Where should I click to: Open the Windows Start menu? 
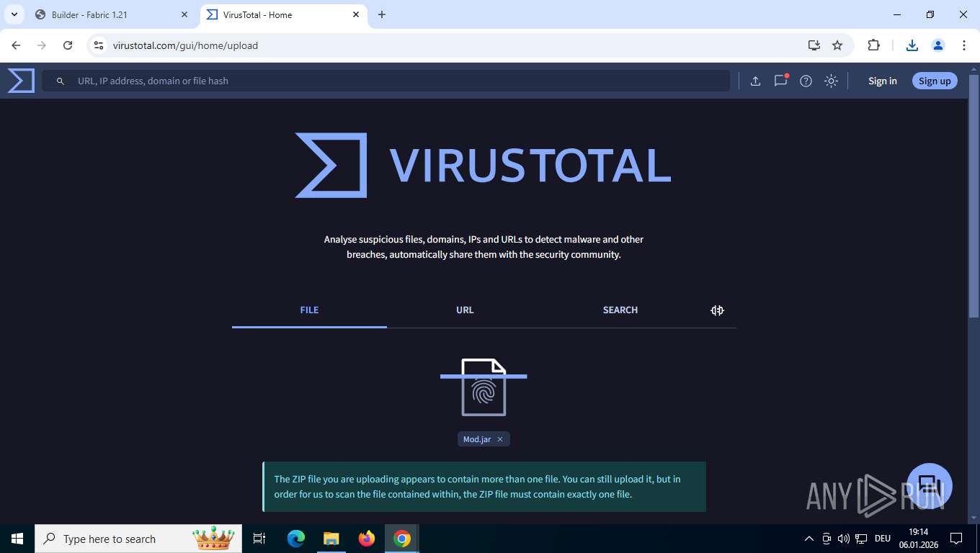point(17,539)
